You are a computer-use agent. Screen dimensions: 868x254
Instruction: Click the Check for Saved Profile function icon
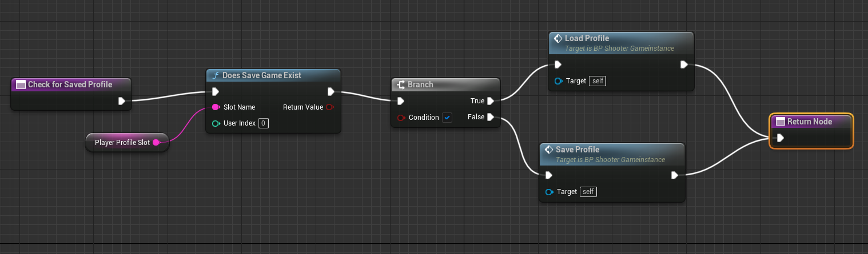(x=21, y=85)
